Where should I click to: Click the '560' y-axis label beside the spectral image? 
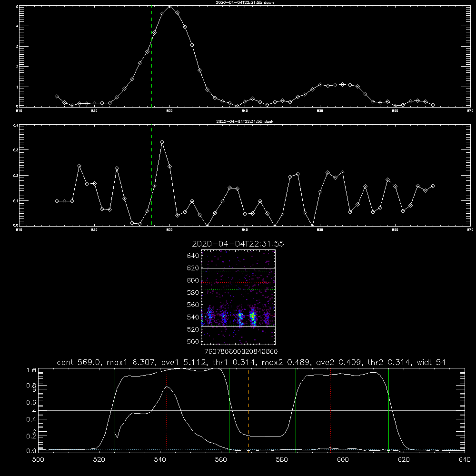(193, 305)
